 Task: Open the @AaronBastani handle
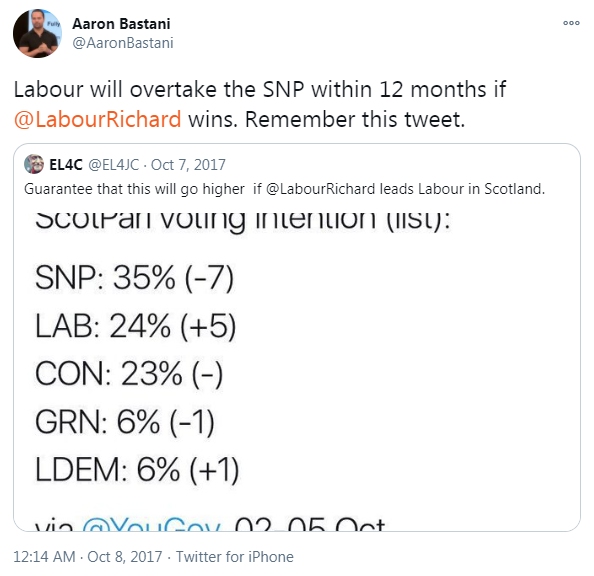pos(123,43)
